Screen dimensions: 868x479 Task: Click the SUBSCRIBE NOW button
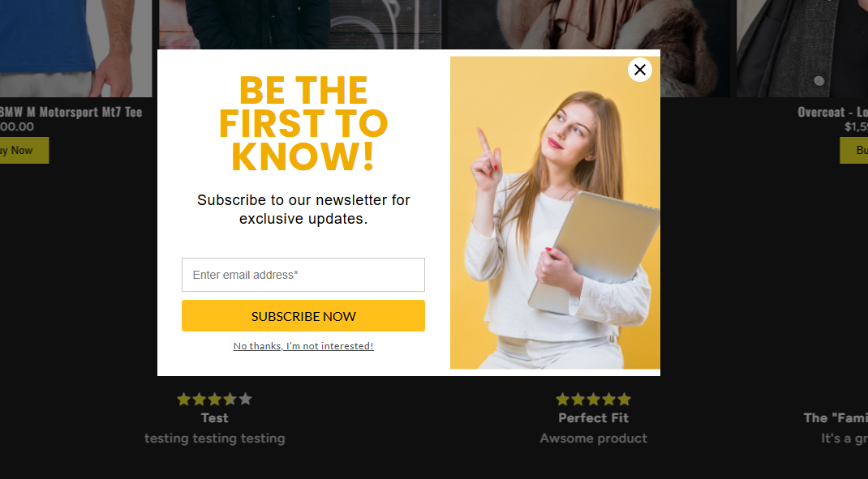point(303,316)
